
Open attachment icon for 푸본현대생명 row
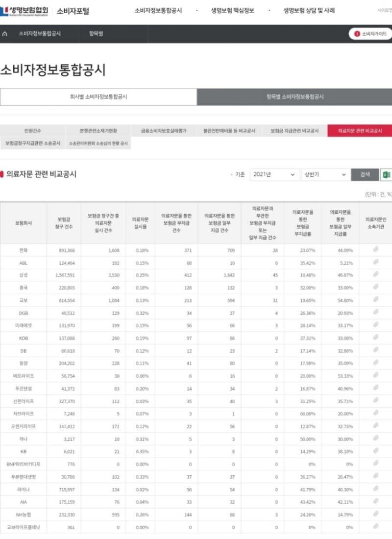click(376, 476)
